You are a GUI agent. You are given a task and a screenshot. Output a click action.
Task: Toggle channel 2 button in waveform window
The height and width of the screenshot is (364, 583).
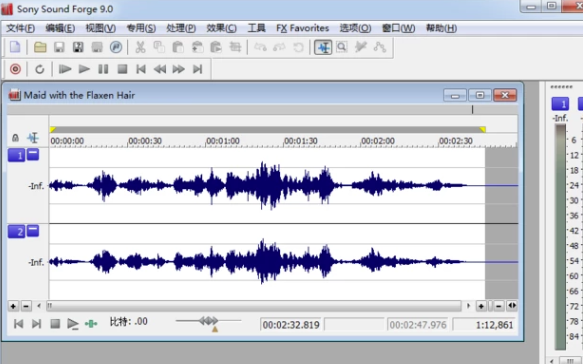pos(16,232)
